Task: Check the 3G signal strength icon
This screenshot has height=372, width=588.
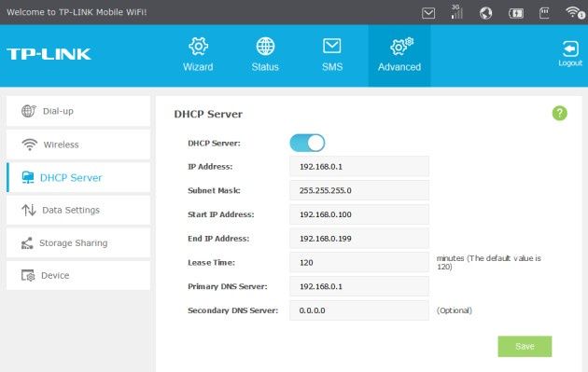Action: pos(456,12)
